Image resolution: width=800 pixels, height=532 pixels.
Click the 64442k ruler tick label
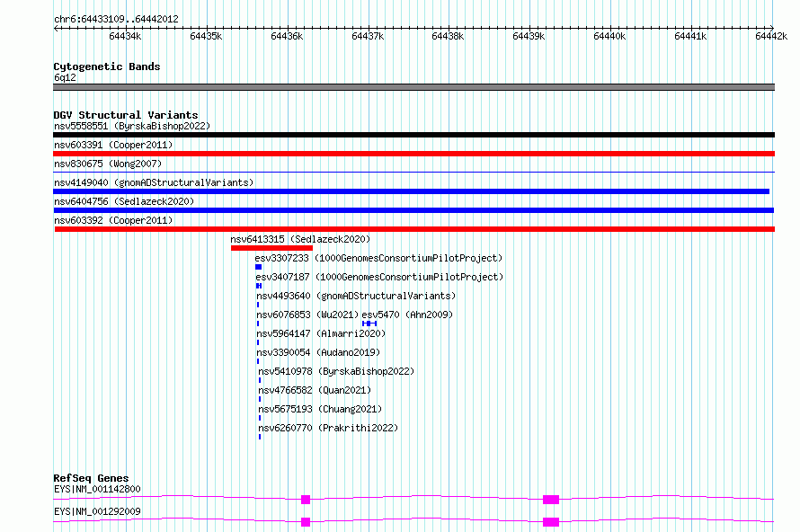771,36
